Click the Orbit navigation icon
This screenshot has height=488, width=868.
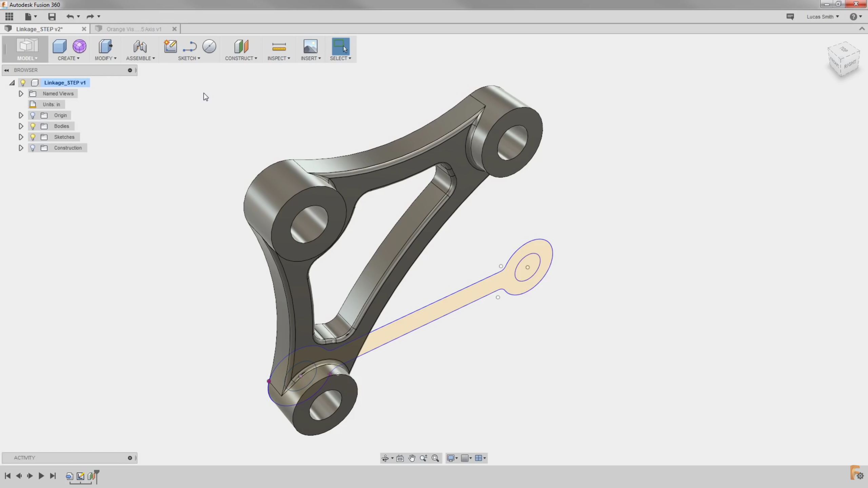point(385,458)
